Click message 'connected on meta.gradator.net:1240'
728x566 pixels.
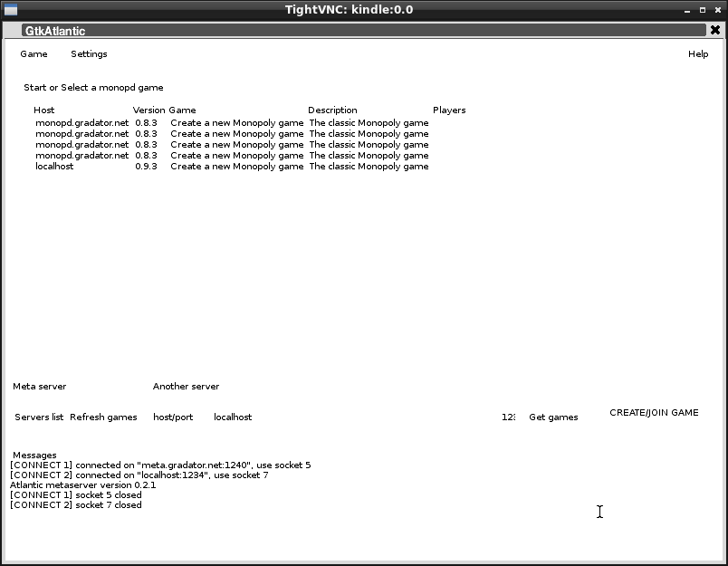pos(160,465)
